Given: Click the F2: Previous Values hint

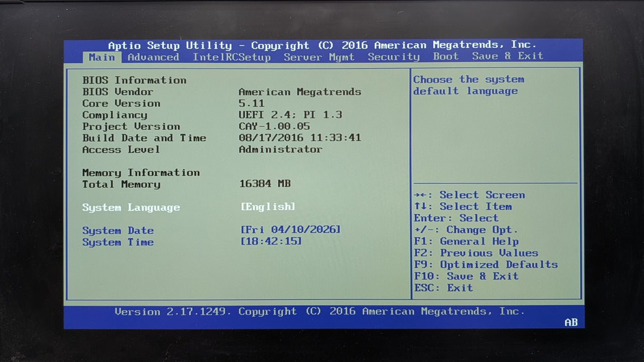Looking at the screenshot, I should [476, 253].
